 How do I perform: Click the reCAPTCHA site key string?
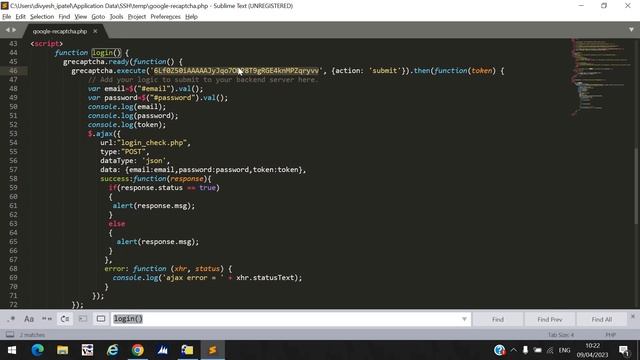point(236,71)
